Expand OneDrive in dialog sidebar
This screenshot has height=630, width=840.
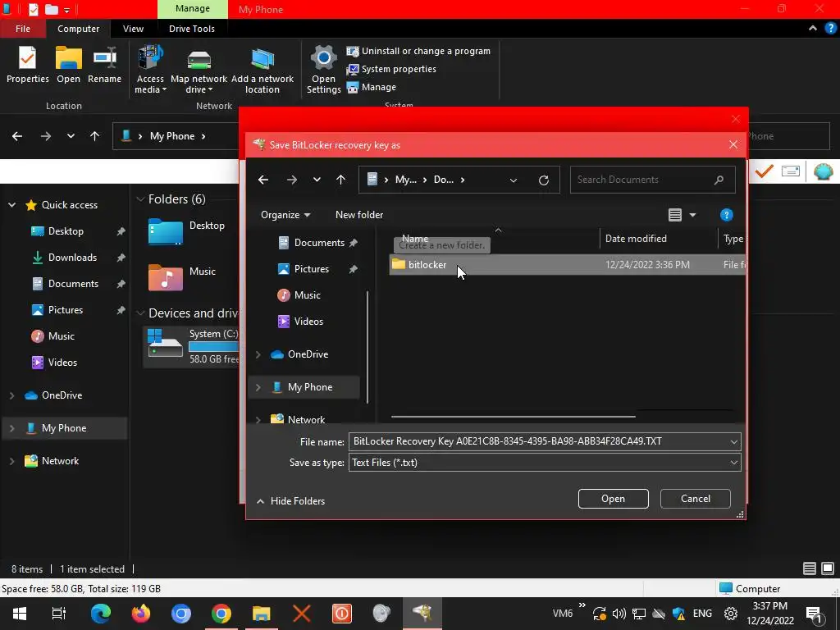(258, 354)
